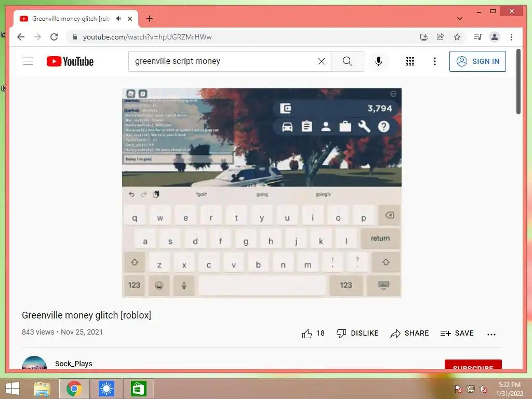Click the taskbar clock showing 5:22 PM
Image resolution: width=532 pixels, height=399 pixels.
coord(510,389)
